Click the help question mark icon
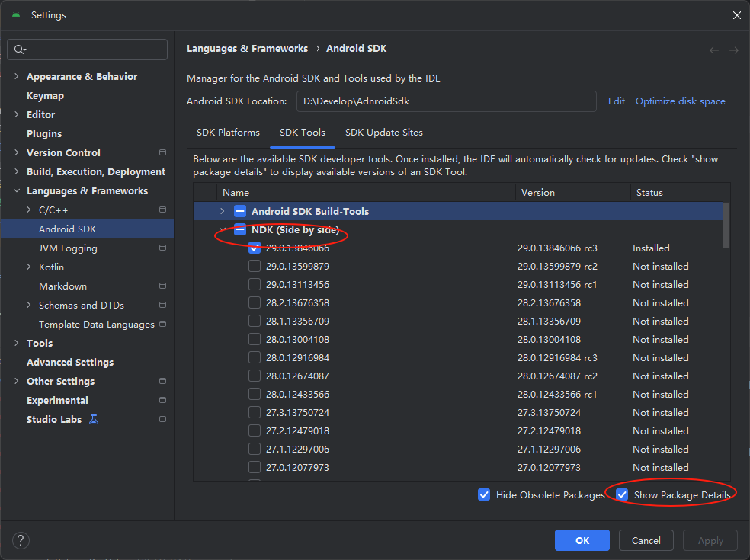 coord(21,540)
